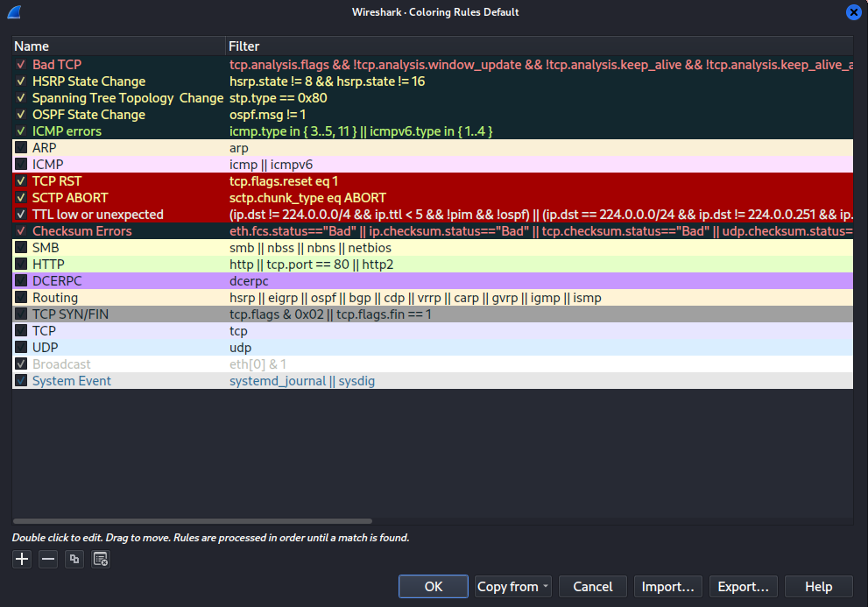Disable the ICMP errors rule
This screenshot has height=607, width=868.
(x=20, y=131)
